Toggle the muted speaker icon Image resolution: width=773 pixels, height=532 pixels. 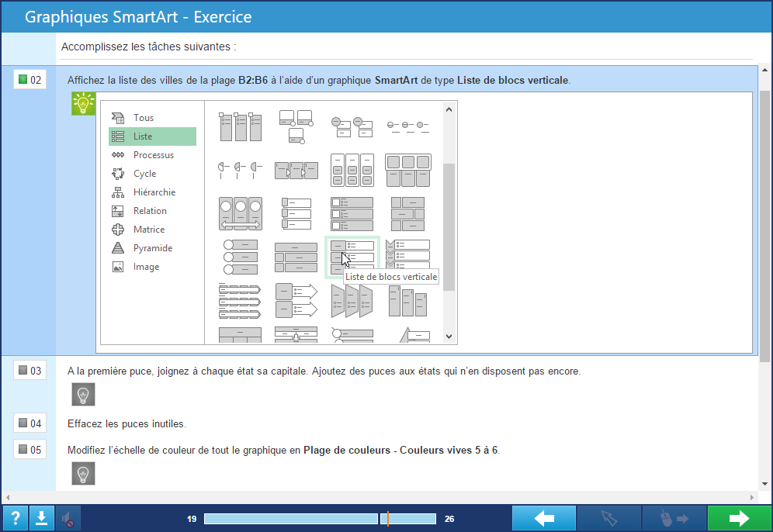pos(68,518)
